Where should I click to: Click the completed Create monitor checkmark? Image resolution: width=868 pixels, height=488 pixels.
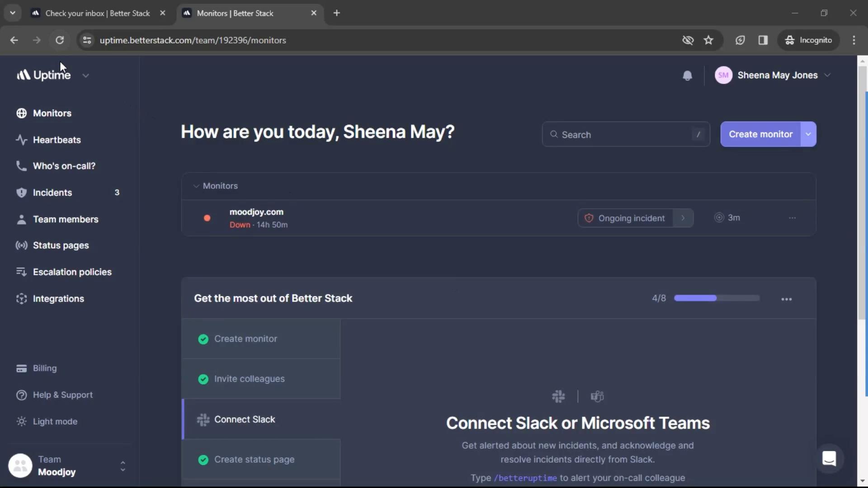click(203, 338)
